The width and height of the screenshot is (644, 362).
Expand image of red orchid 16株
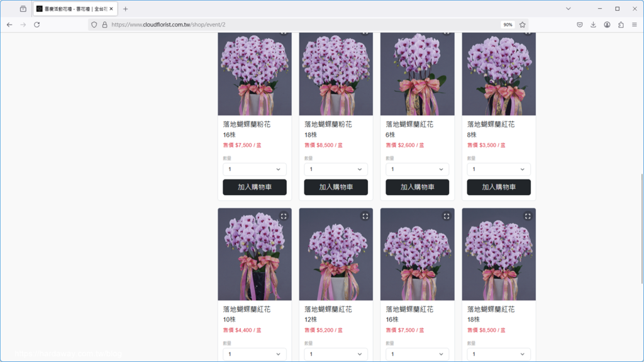click(x=447, y=216)
